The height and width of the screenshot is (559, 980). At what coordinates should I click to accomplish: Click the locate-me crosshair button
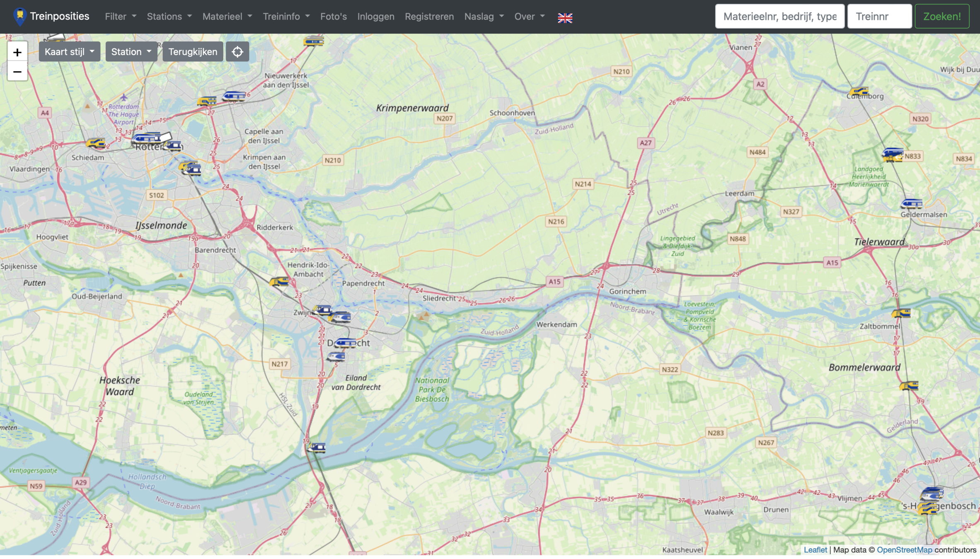237,52
